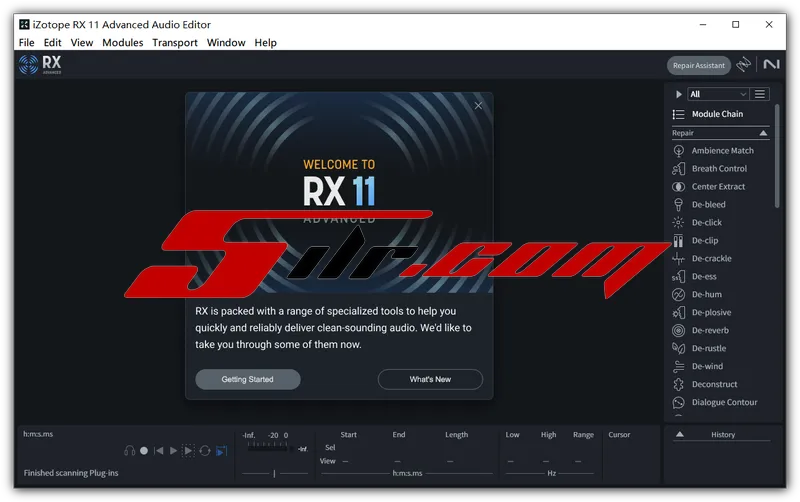
Task: Select the De-ess module icon
Action: (x=679, y=277)
